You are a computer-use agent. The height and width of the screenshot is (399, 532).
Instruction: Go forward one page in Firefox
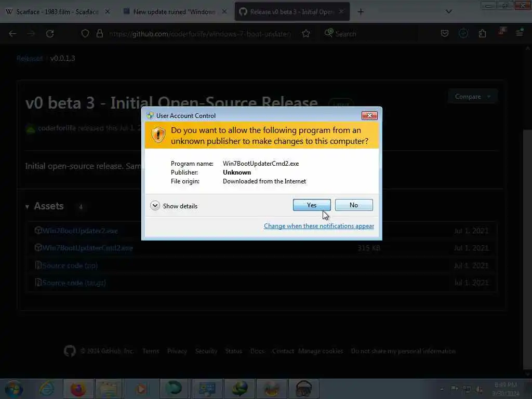coord(31,34)
